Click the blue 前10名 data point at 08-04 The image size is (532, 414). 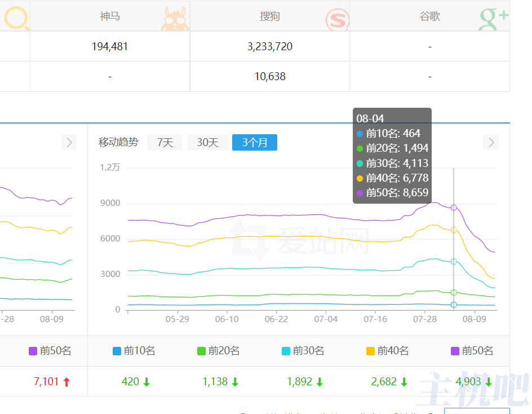coord(454,305)
